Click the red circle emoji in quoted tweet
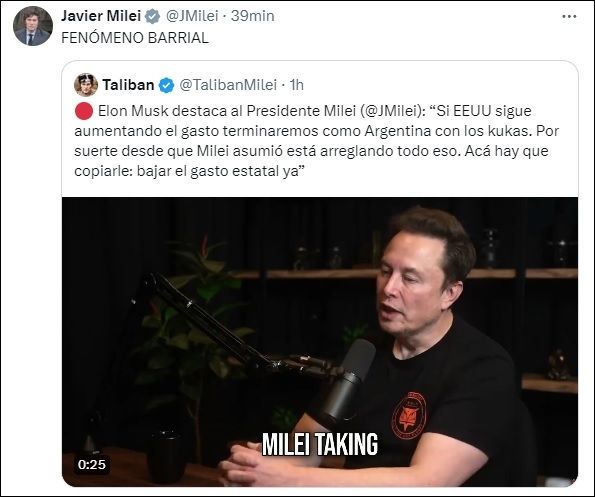This screenshot has width=595, height=497. [x=84, y=111]
